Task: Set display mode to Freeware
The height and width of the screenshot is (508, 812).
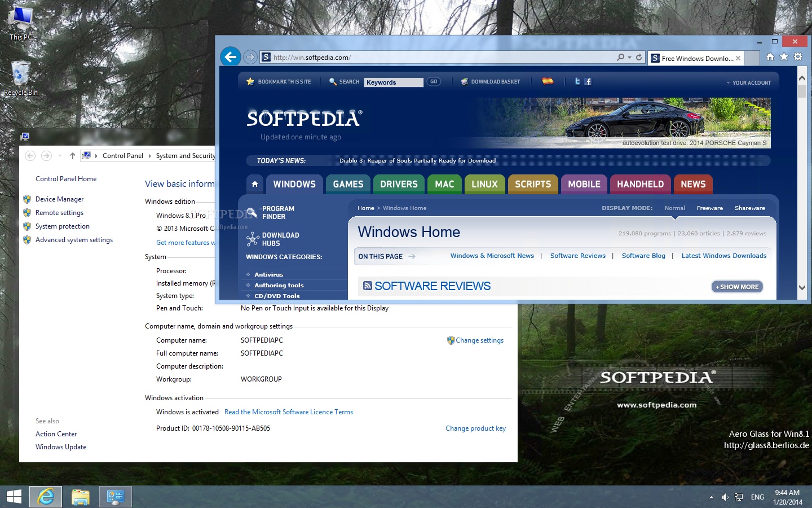Action: (x=709, y=208)
